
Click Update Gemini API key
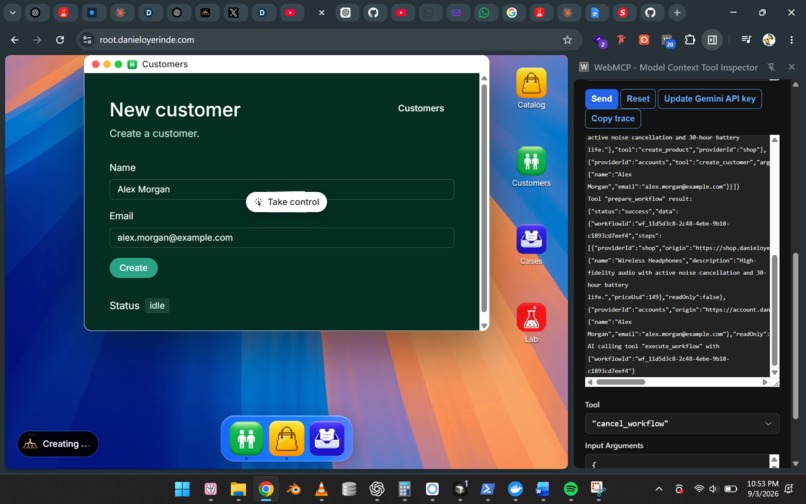pos(710,99)
